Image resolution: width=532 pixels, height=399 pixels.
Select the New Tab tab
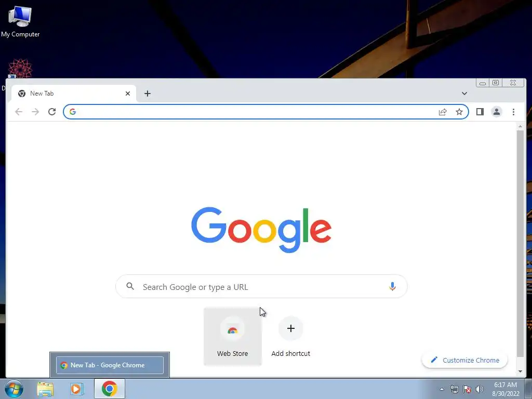click(74, 94)
